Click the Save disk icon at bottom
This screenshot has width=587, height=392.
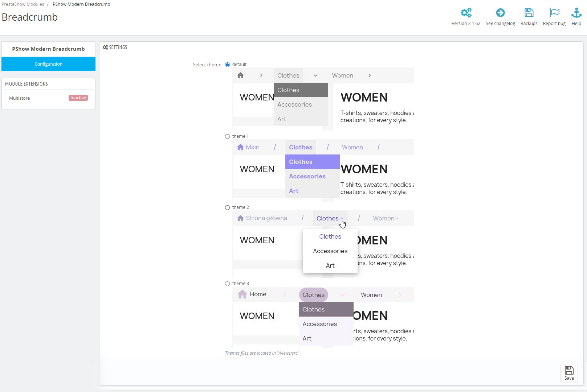click(569, 370)
